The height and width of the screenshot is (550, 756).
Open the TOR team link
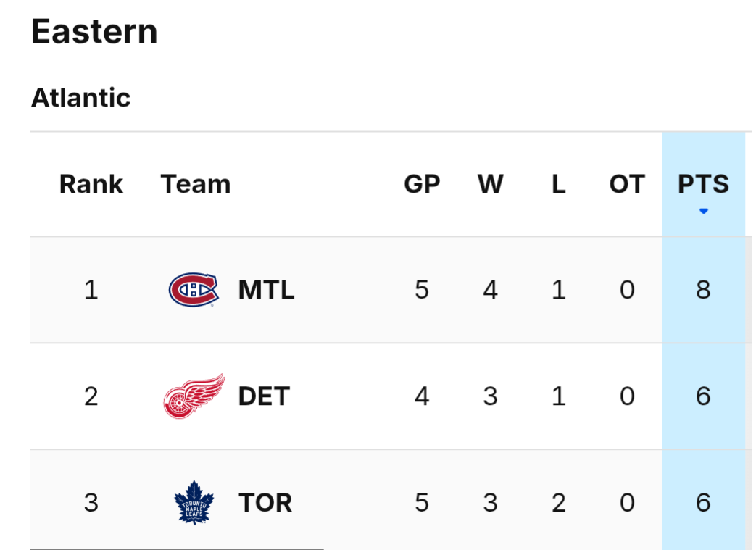(265, 502)
